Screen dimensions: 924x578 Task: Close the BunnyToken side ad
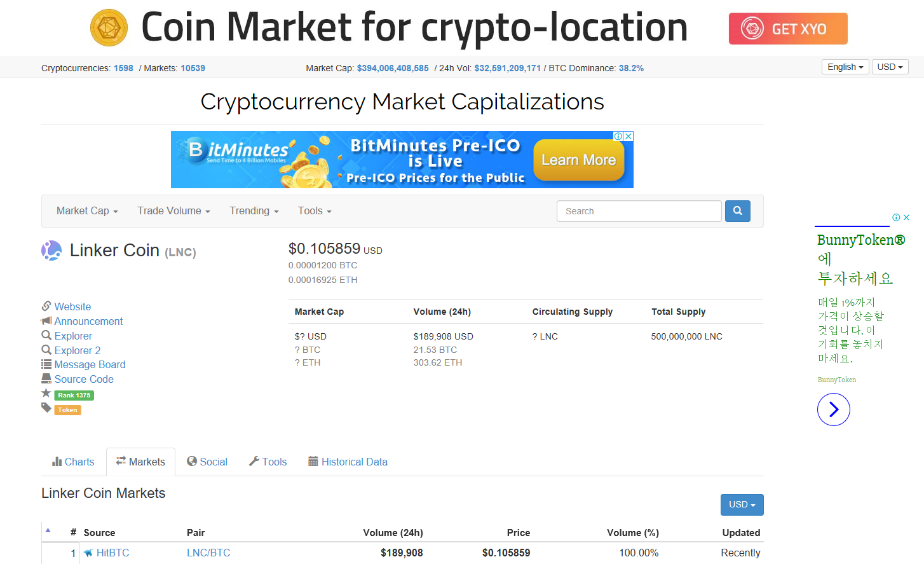tap(906, 217)
